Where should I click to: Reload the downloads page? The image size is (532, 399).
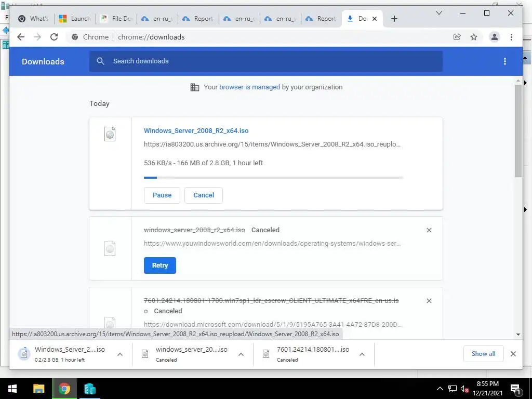pos(54,37)
